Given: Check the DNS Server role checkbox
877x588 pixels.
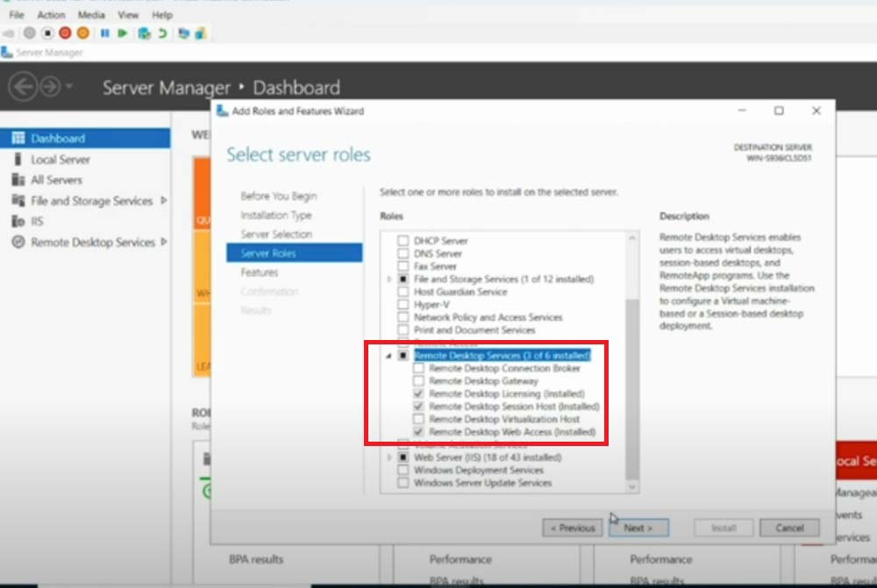Looking at the screenshot, I should (403, 253).
